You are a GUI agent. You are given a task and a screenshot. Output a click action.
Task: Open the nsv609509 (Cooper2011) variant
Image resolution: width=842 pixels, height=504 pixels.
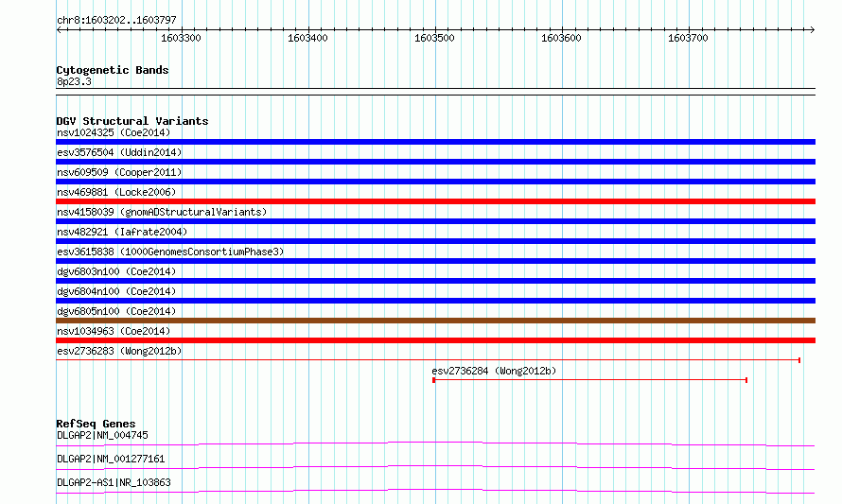pyautogui.click(x=119, y=172)
